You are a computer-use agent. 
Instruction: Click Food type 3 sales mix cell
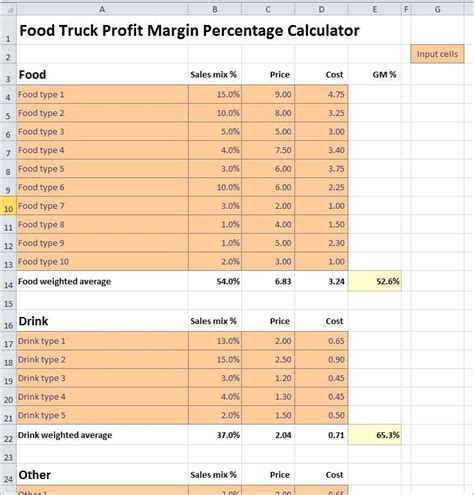pyautogui.click(x=215, y=132)
